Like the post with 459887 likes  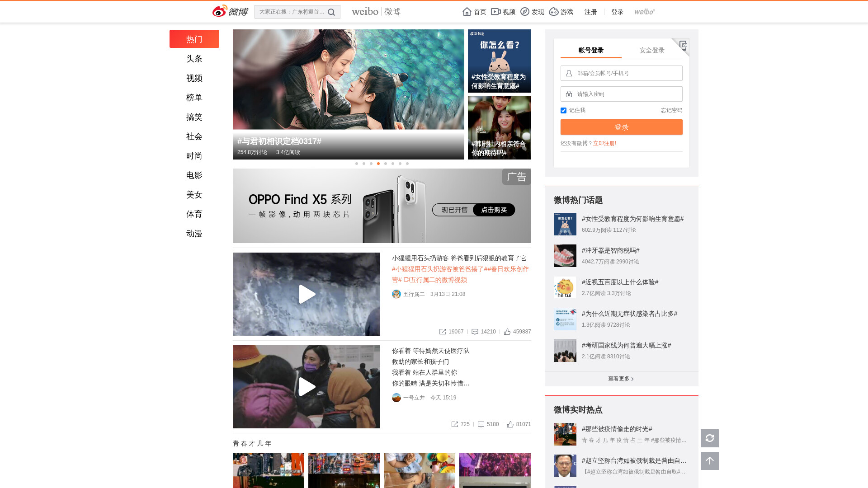507,332
